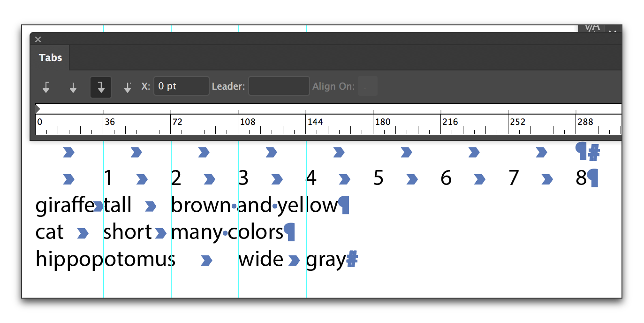Viewport: 644px width, 323px height.
Task: Click the tab ruler at 72
Action: (171, 124)
